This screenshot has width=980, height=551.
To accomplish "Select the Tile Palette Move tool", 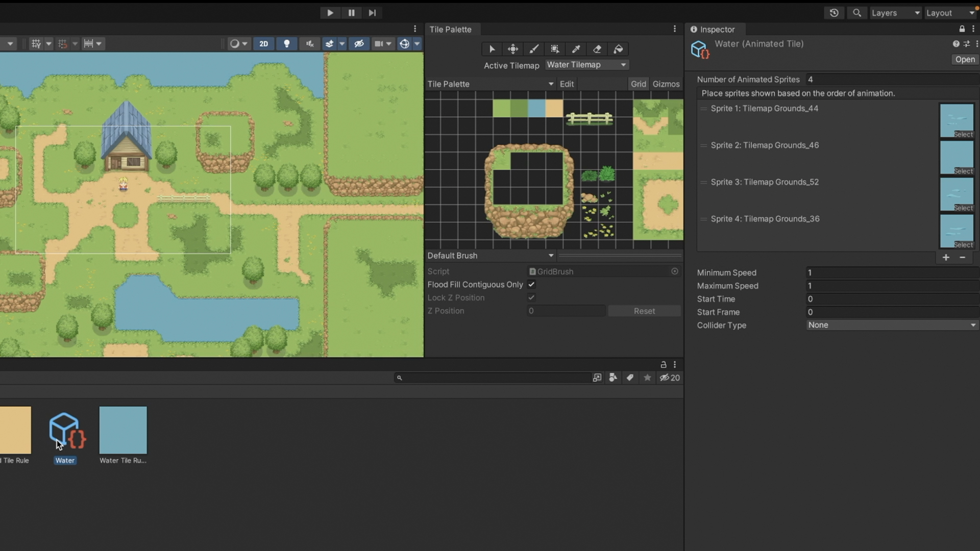I will (x=513, y=49).
